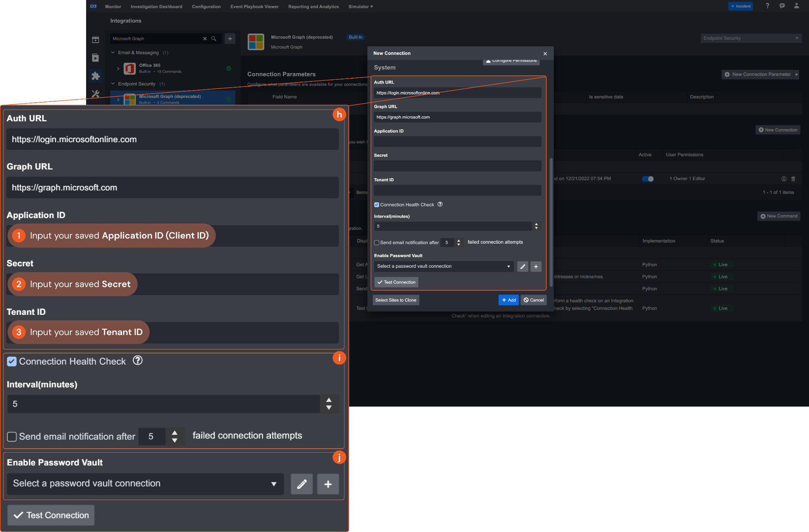Go to Investigation Dashboard
Image resolution: width=809 pixels, height=532 pixels.
tap(156, 7)
